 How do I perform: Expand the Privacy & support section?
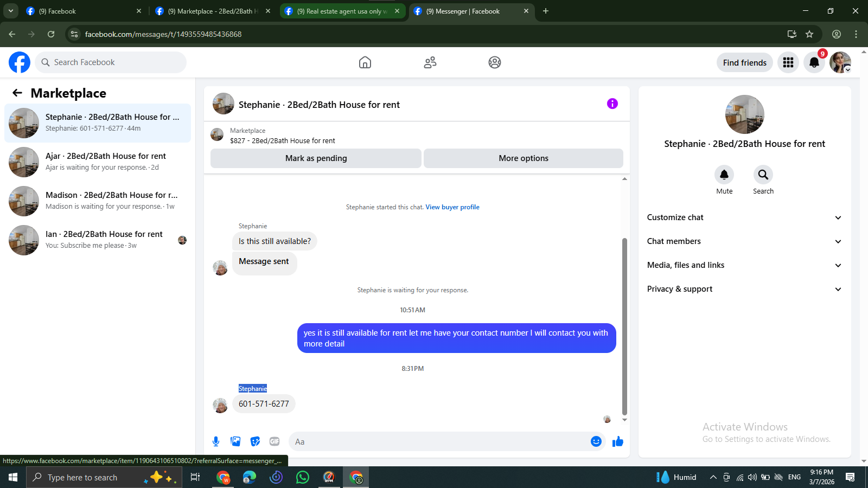[x=745, y=289]
